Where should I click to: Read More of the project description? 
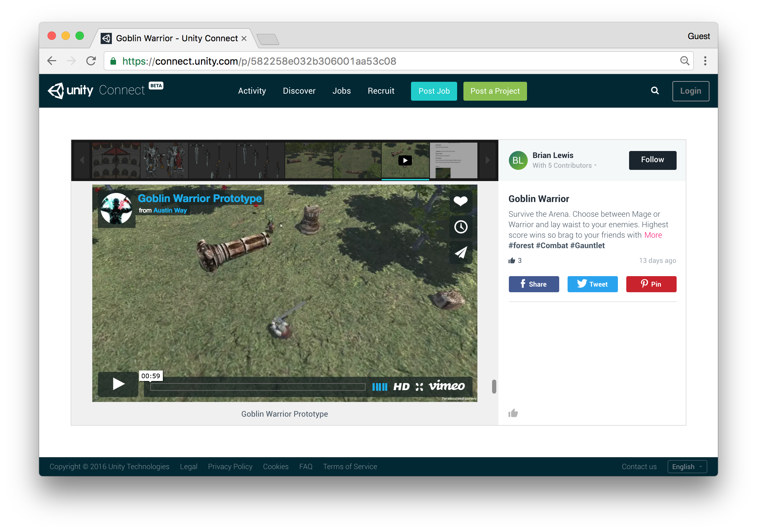(x=653, y=235)
